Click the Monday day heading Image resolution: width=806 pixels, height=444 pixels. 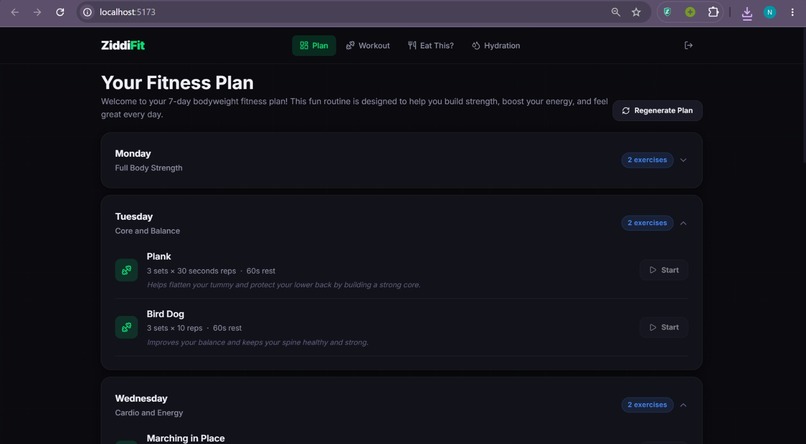(133, 154)
